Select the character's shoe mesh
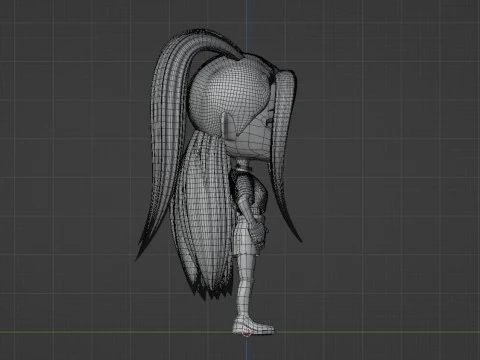The width and height of the screenshot is (480, 360). pyautogui.click(x=254, y=325)
